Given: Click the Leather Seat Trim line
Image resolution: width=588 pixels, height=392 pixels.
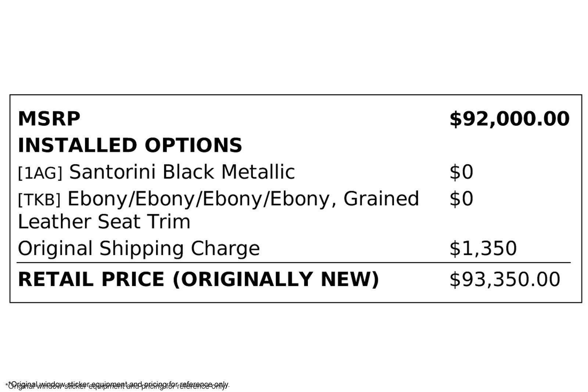Looking at the screenshot, I should tap(104, 222).
